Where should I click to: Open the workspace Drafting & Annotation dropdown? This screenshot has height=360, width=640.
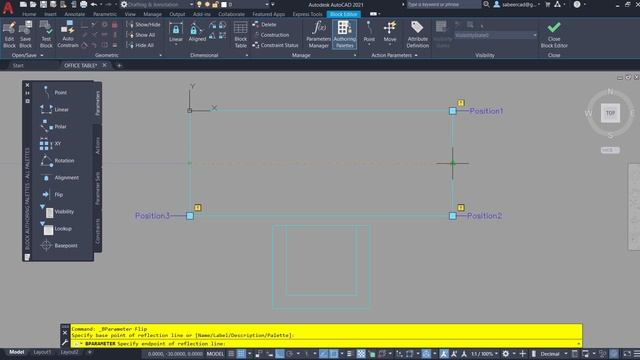point(158,4)
